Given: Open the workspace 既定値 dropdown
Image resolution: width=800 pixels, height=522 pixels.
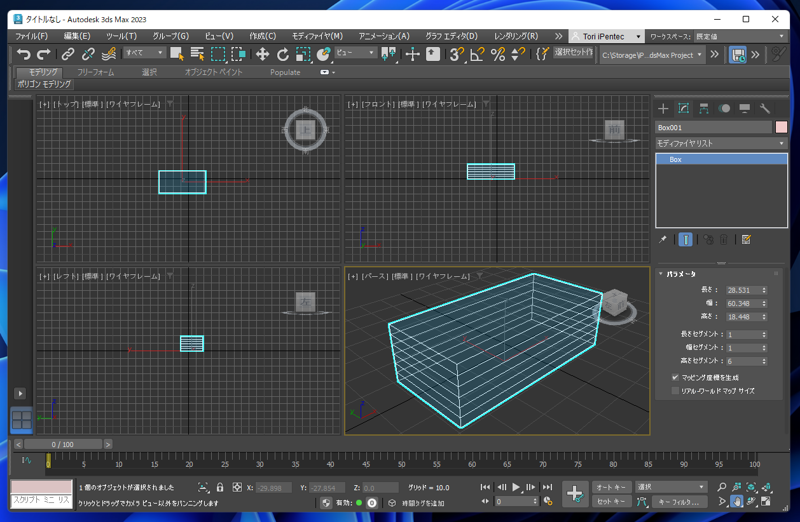Looking at the screenshot, I should 740,36.
